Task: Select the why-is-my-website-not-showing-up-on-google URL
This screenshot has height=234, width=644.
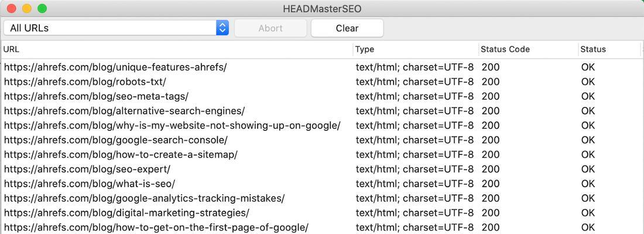Action: tap(172, 125)
